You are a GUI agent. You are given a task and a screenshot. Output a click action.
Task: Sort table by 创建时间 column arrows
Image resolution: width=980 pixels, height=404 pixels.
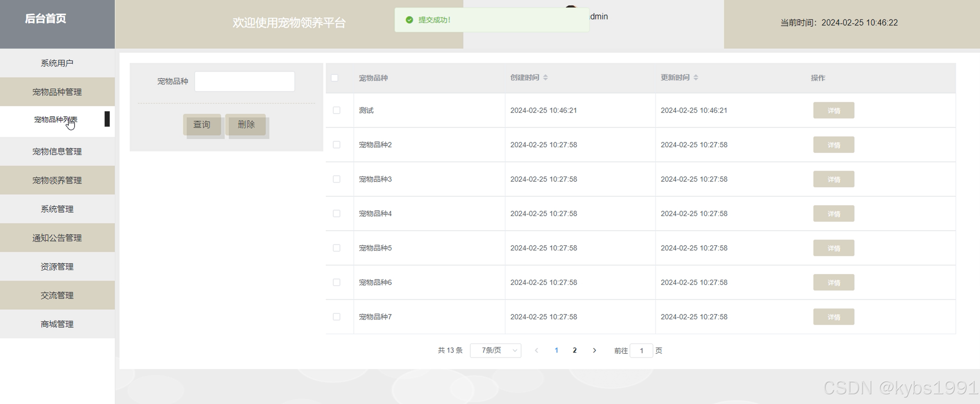pos(545,78)
